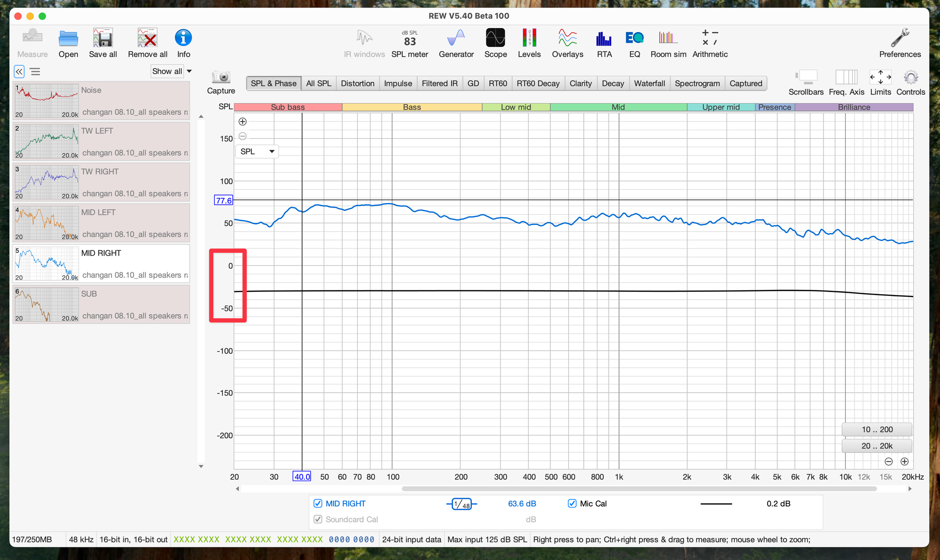The width and height of the screenshot is (940, 560).
Task: Uncheck the MID RIGHT trace checkbox
Action: point(318,504)
